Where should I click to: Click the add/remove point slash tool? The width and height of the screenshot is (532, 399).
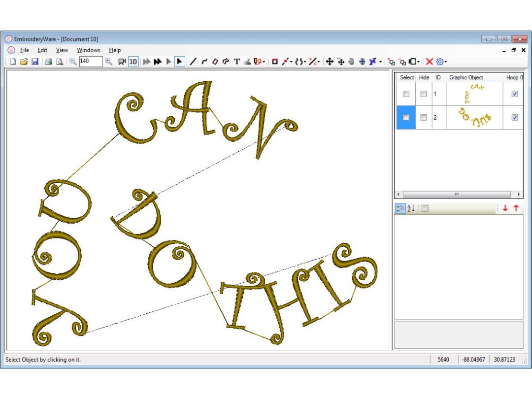[312, 62]
